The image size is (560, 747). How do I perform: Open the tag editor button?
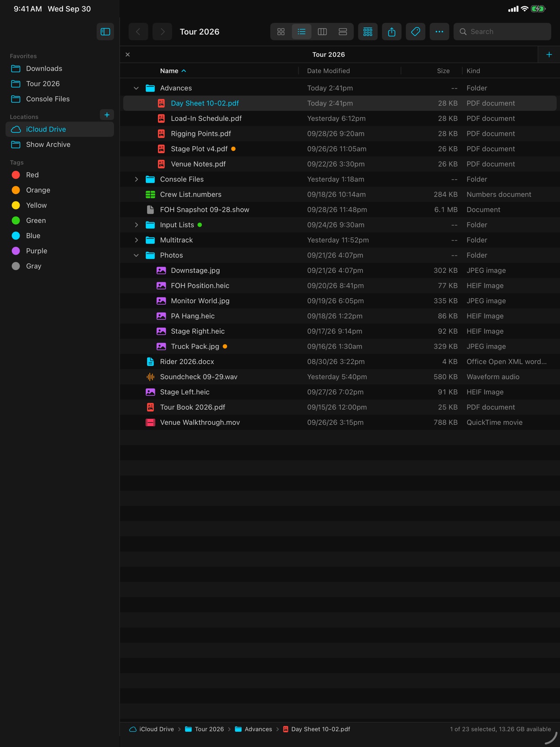[415, 32]
